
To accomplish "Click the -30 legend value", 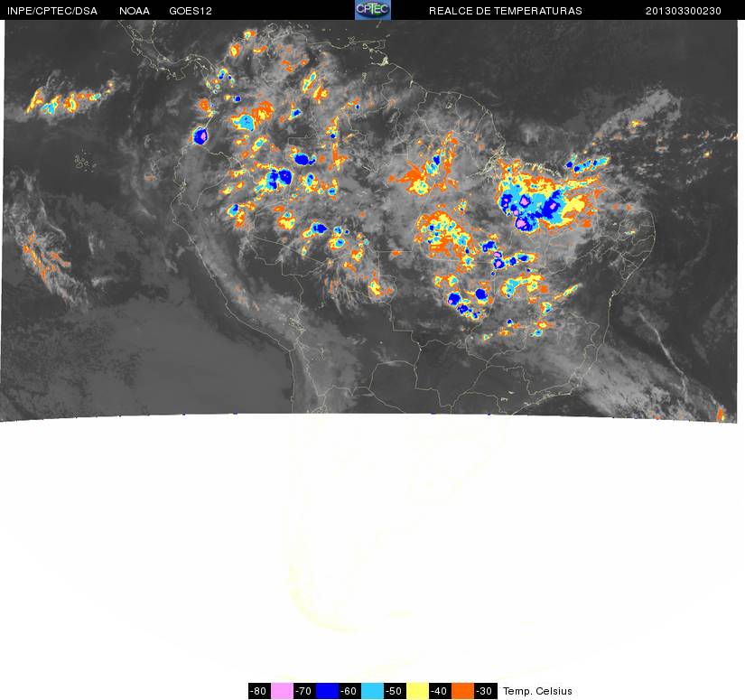I will tap(485, 691).
